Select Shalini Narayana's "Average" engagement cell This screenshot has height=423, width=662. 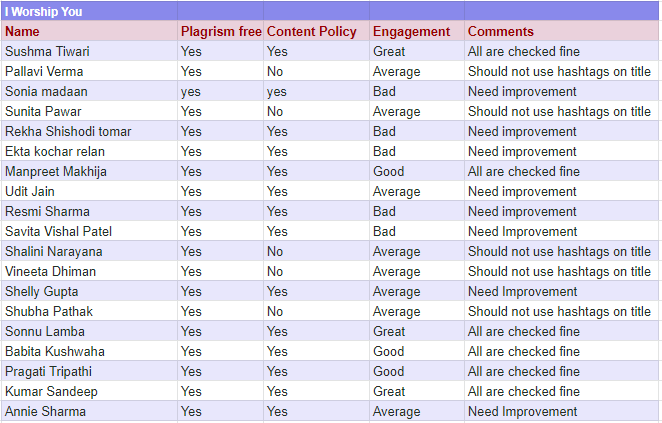point(396,251)
